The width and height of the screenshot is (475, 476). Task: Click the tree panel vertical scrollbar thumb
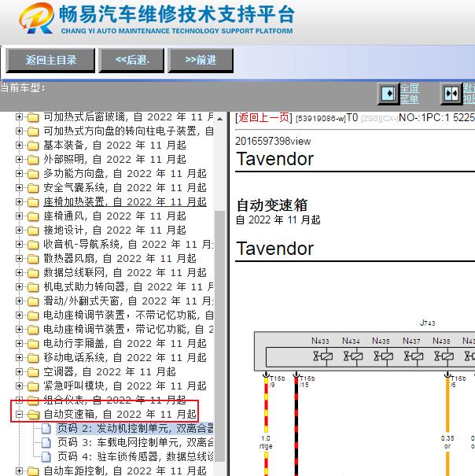[x=219, y=337]
